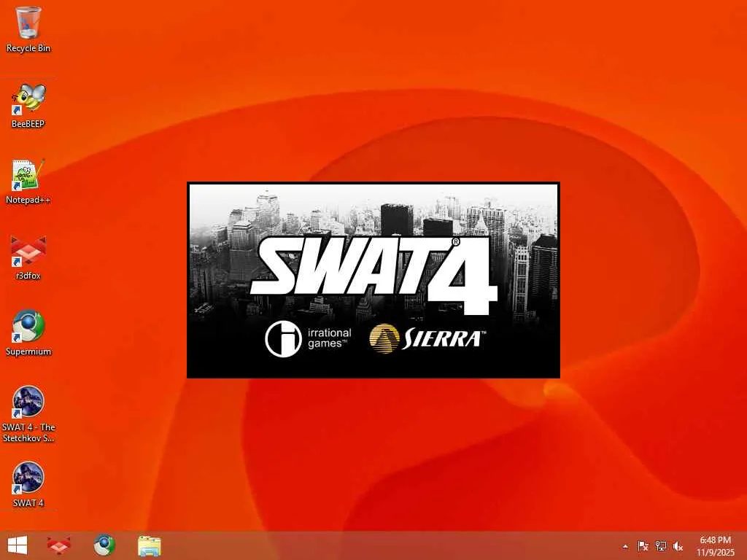Select the Notepad++ desktop shortcut

coord(28,182)
